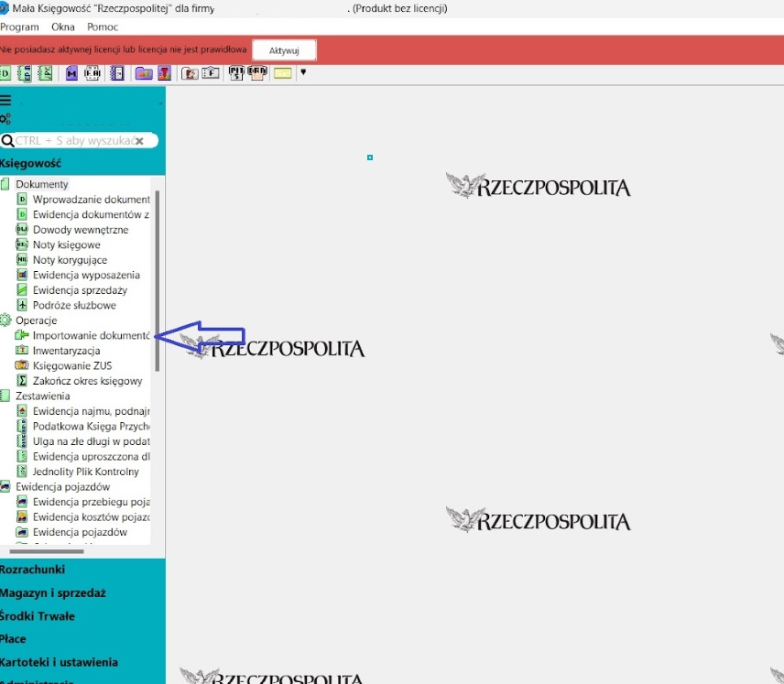Open Ewidencja przebiegu pojazdów item
Image resolution: width=784 pixels, height=684 pixels.
tap(91, 502)
